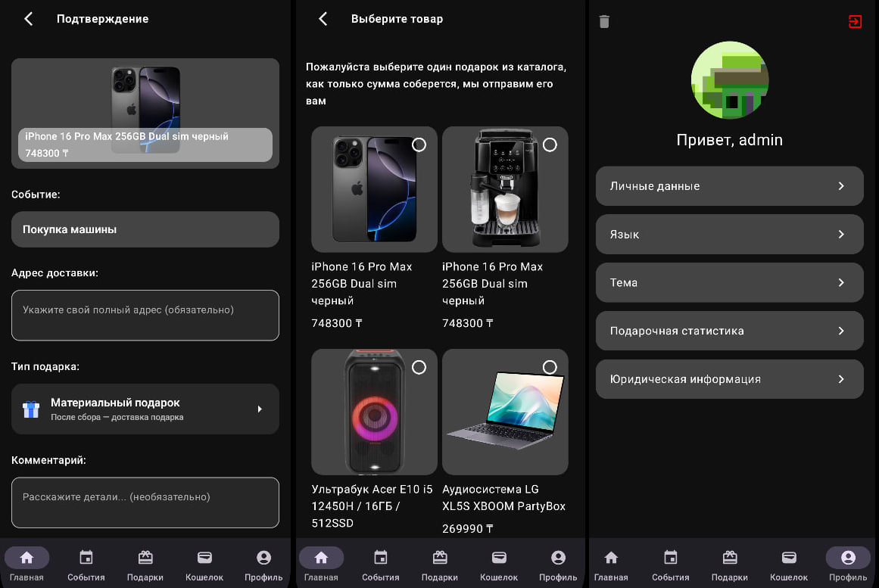879x588 pixels.
Task: Focus the delivery address input field
Action: [x=145, y=315]
